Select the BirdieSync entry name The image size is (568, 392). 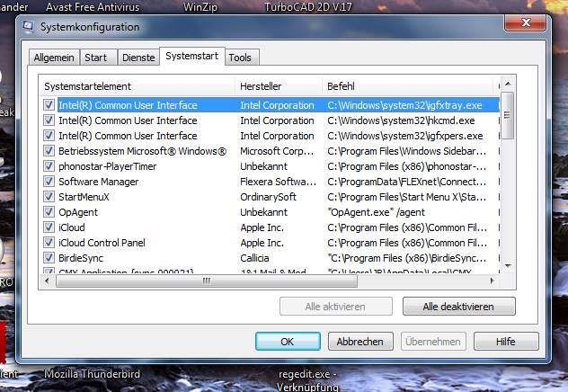coord(81,258)
